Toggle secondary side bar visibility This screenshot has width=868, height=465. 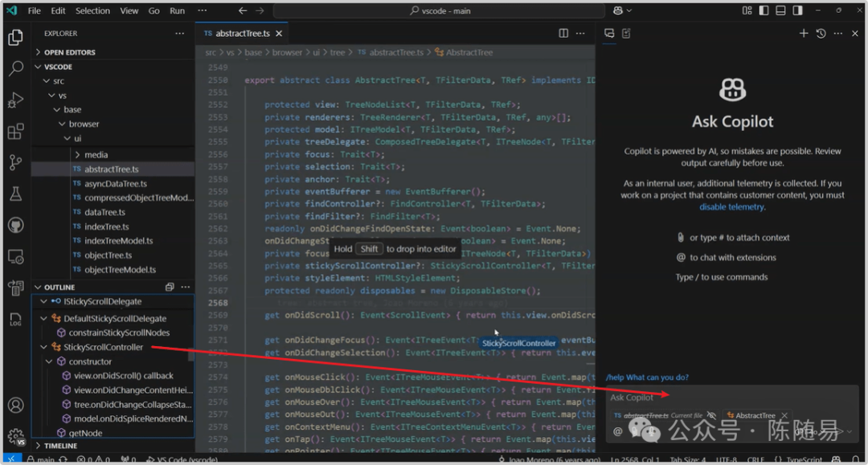(798, 10)
